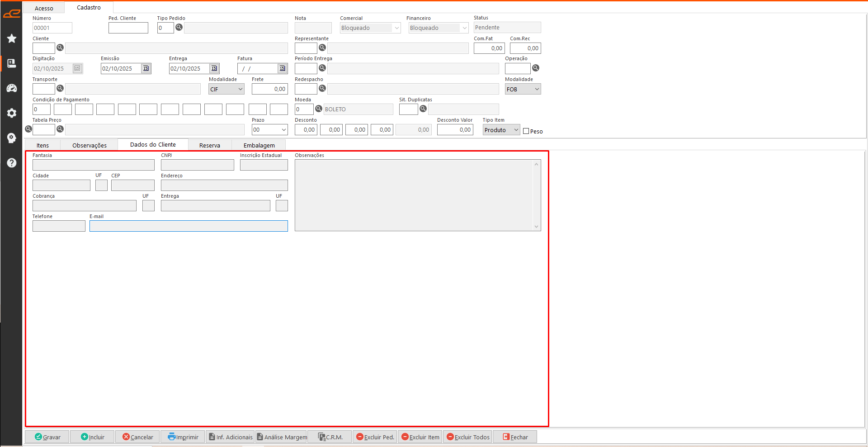The width and height of the screenshot is (868, 447).
Task: Click the help question mark icon
Action: click(12, 163)
